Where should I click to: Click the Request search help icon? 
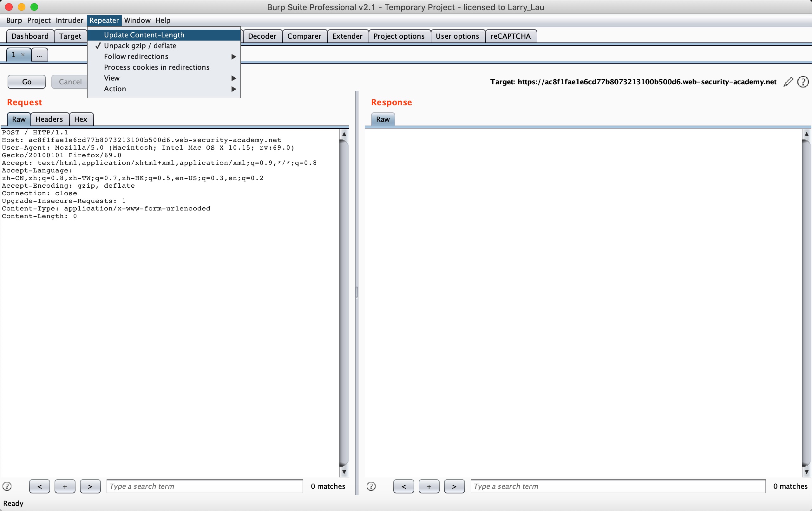(7, 486)
